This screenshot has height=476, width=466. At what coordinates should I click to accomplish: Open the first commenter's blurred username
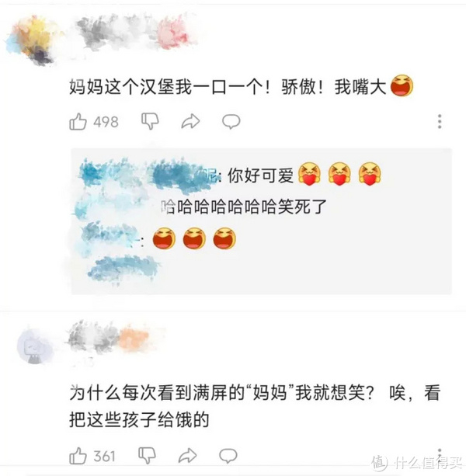(x=135, y=32)
